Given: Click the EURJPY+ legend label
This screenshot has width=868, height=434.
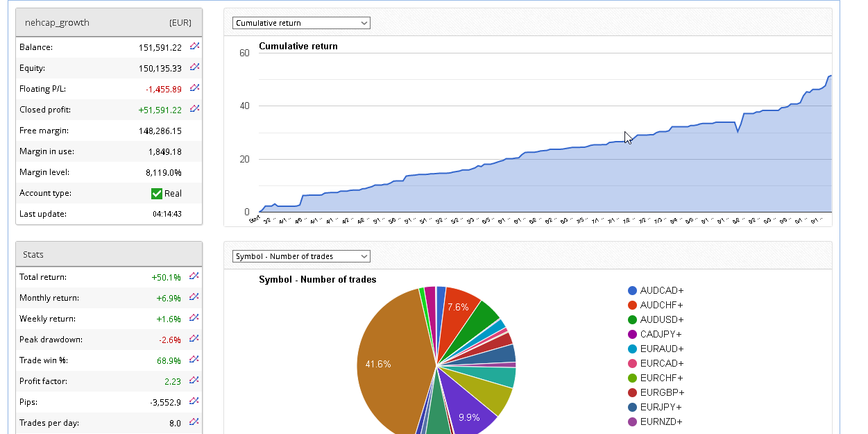Looking at the screenshot, I should 661,407.
